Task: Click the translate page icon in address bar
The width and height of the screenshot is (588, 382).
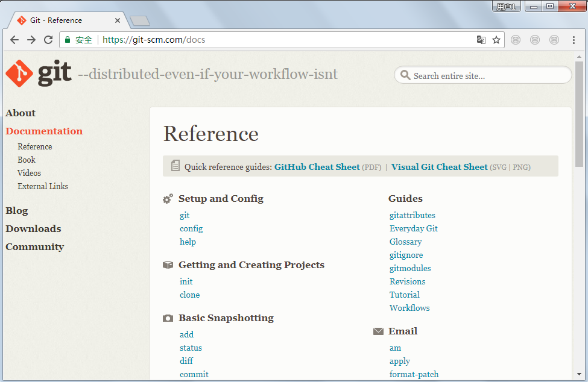Action: coord(481,40)
